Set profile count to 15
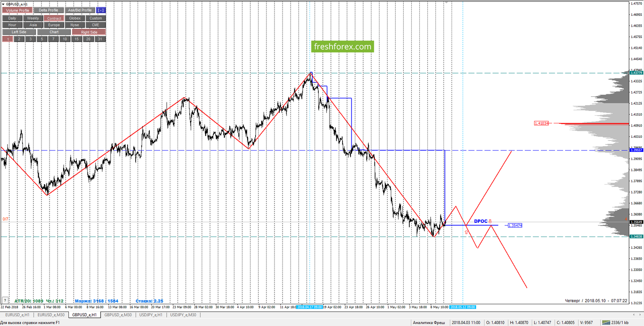The image size is (644, 326). [76, 39]
